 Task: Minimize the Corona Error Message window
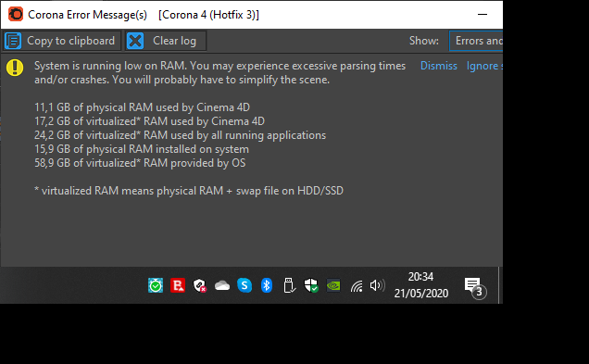tap(482, 15)
